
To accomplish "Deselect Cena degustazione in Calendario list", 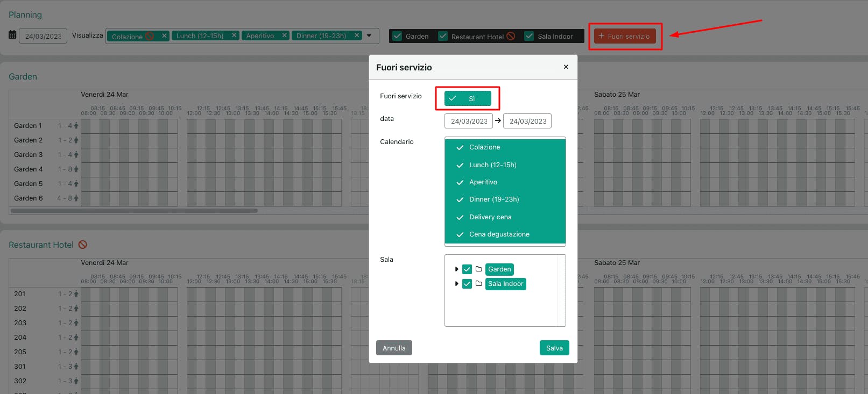I will click(505, 234).
